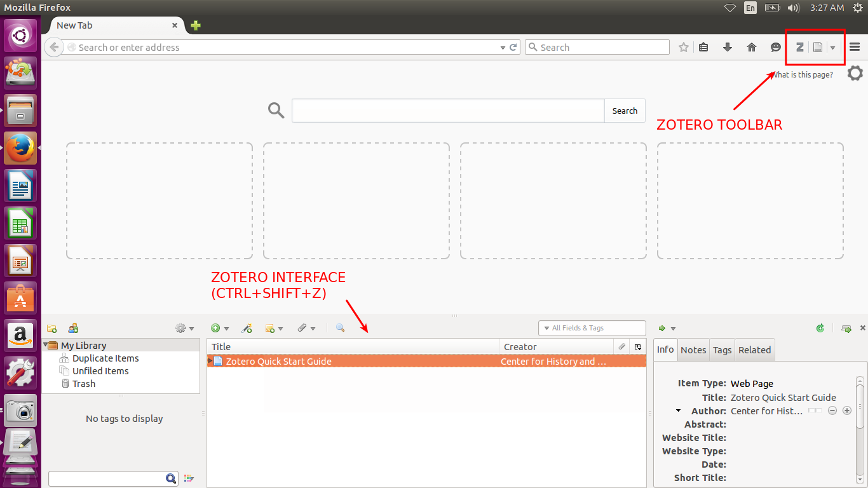This screenshot has width=868, height=488.
Task: Open a new tab with plus button
Action: tap(196, 25)
